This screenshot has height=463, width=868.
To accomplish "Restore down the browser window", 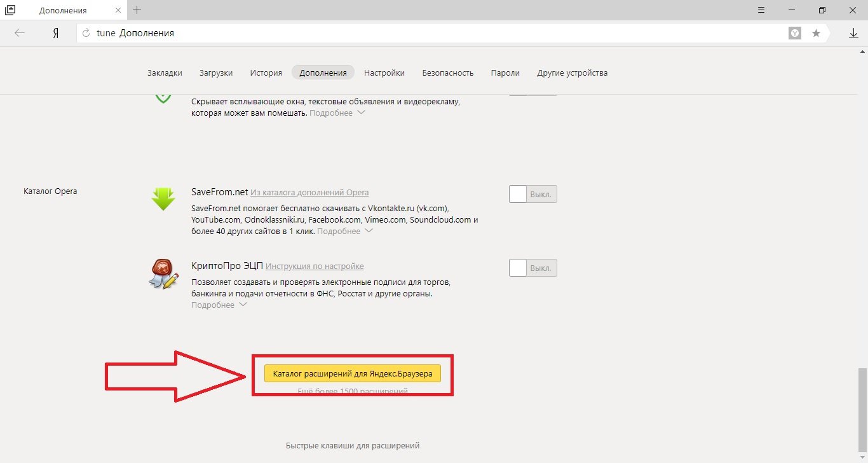I will tap(822, 10).
